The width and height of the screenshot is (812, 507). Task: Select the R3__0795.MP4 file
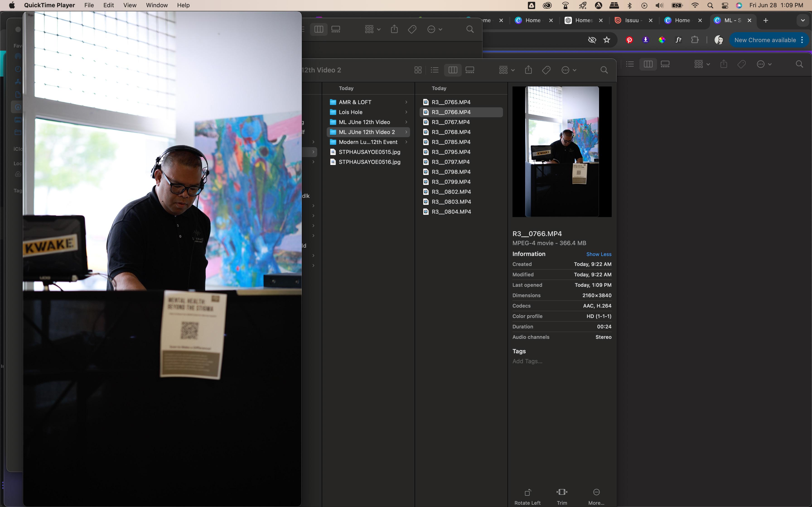451,152
